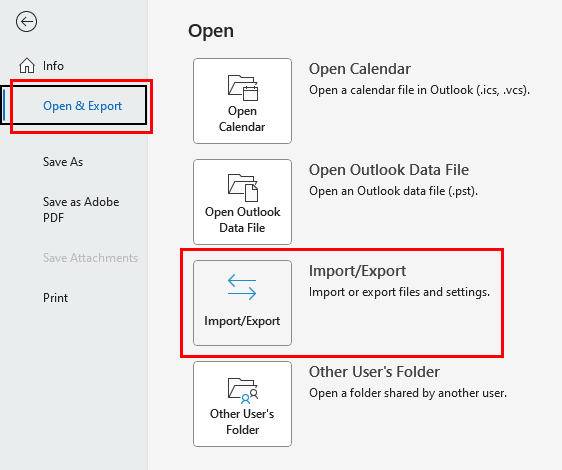The height and width of the screenshot is (470, 562).
Task: Click the Open Calendar folder icon
Action: click(243, 87)
